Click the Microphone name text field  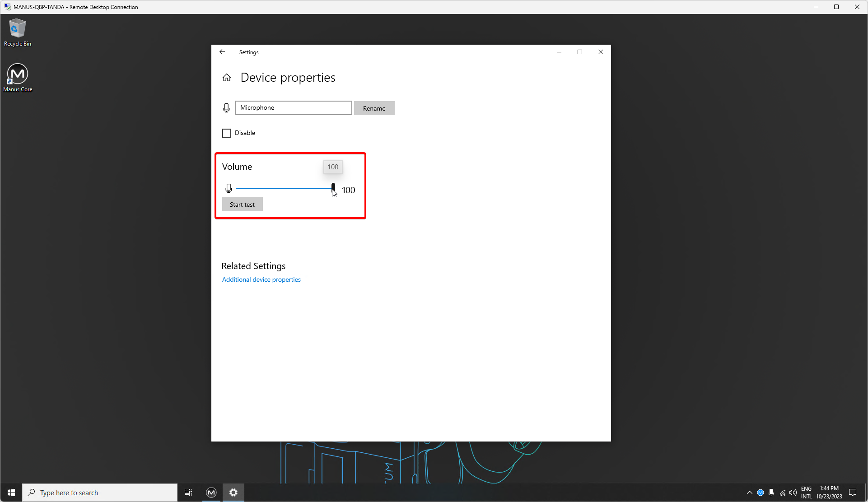pos(293,108)
